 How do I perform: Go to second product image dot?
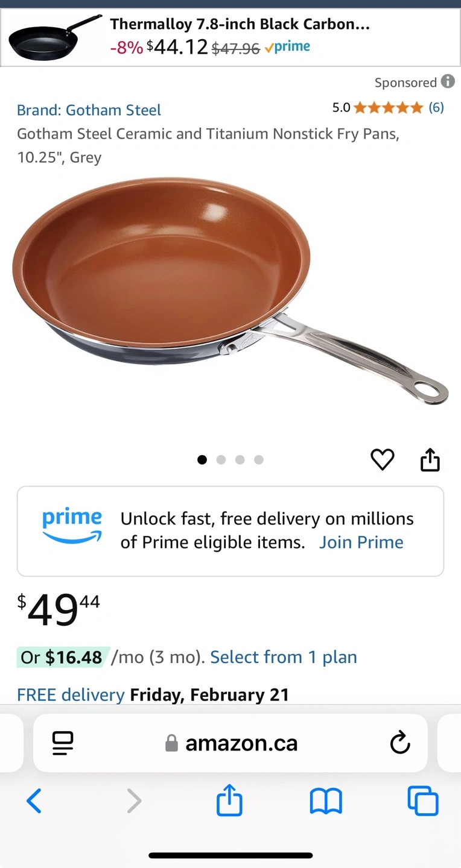[x=221, y=460]
